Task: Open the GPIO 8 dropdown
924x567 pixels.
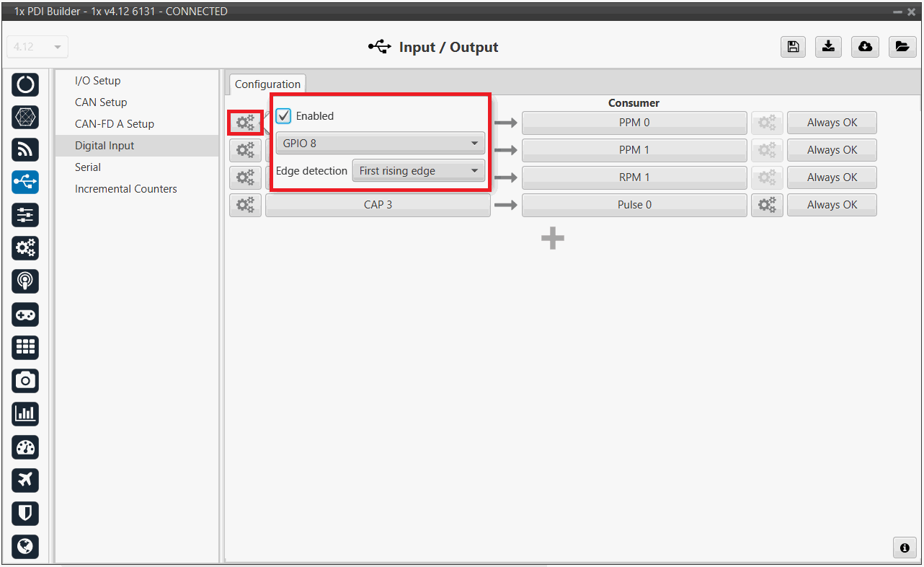Action: [380, 144]
